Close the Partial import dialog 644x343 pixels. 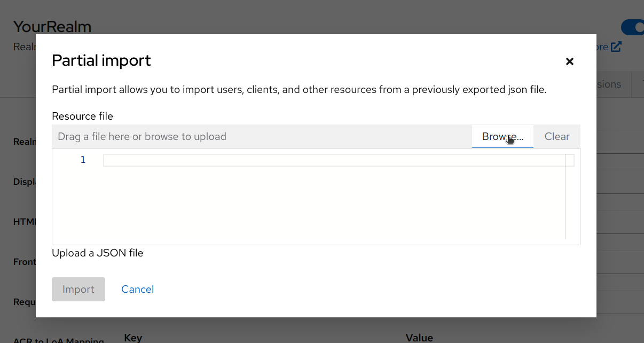pyautogui.click(x=569, y=61)
